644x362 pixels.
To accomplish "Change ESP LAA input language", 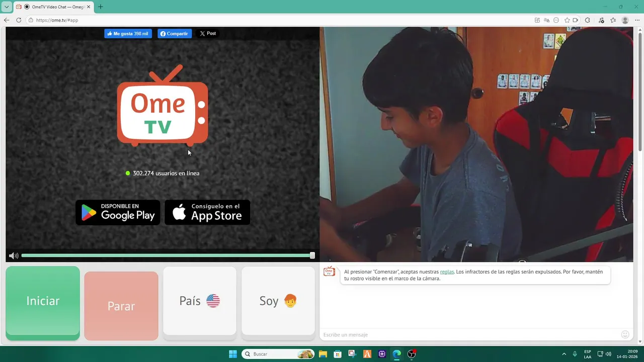I will [x=588, y=354].
